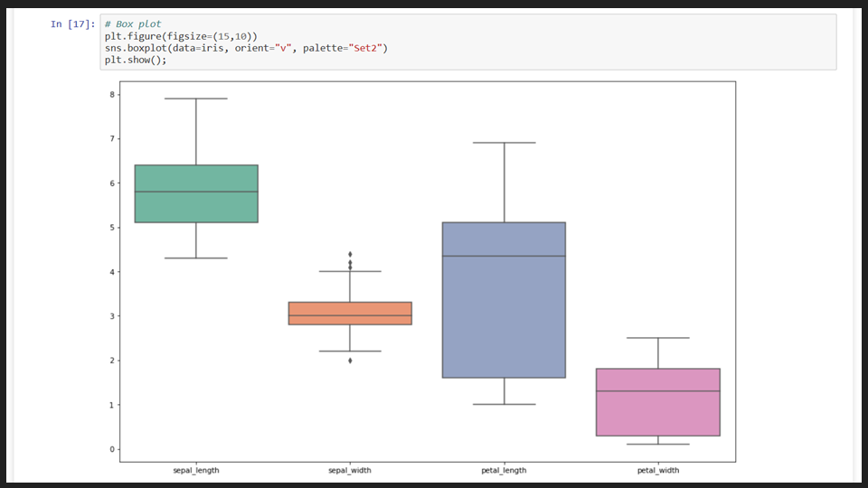Click the outlier point below sepal_width whisker
The height and width of the screenshot is (488, 868).
click(350, 361)
